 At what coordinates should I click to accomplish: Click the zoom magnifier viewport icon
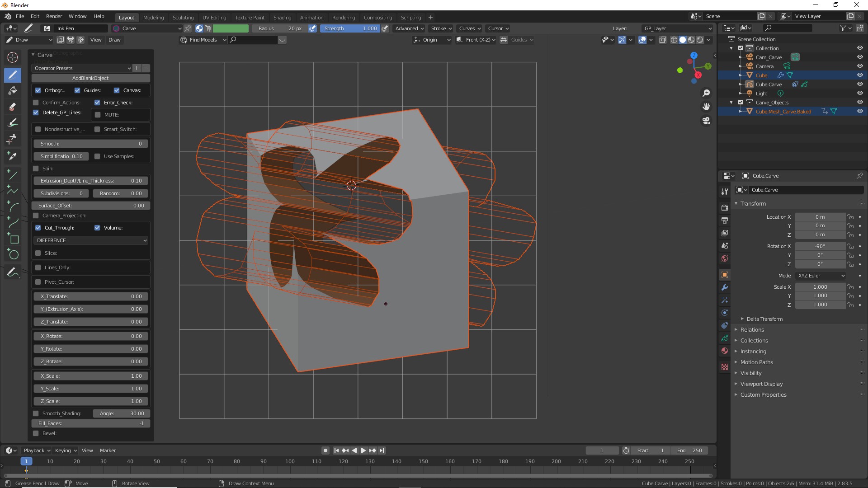pos(706,93)
